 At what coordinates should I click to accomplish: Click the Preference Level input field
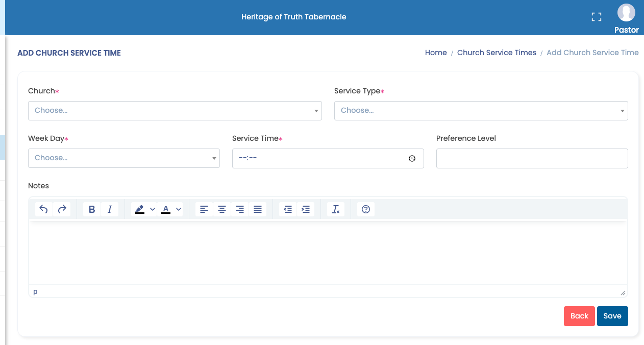click(532, 158)
